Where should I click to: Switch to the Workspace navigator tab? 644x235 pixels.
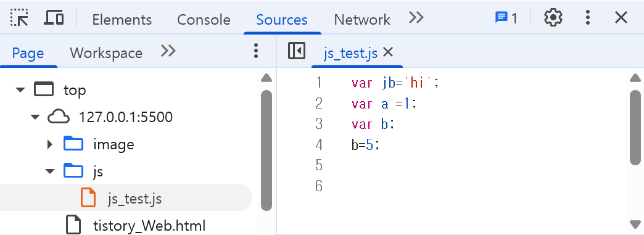(106, 53)
